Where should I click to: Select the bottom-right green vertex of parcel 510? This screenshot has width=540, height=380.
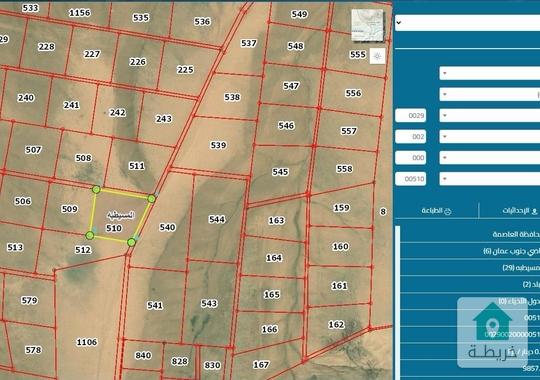click(x=131, y=243)
